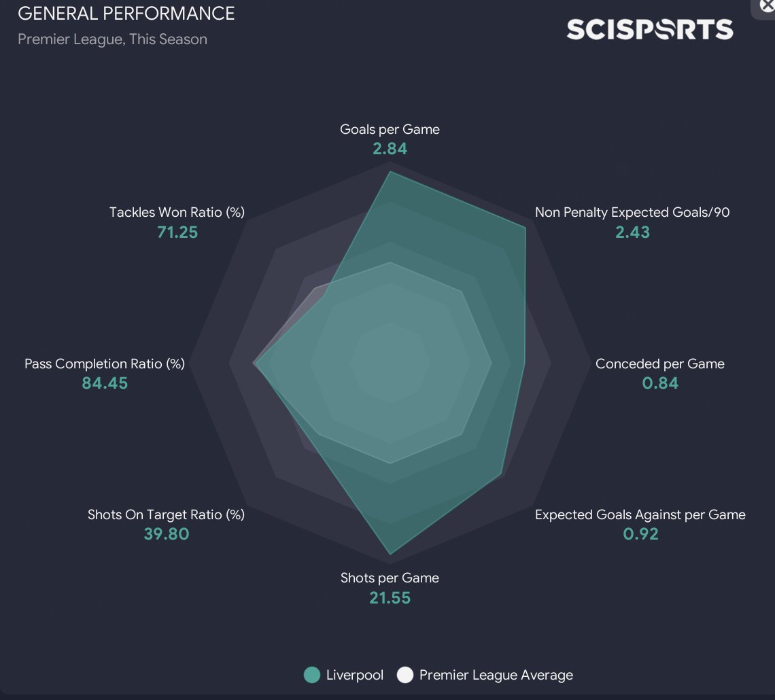
Task: Click the 21.55 shots per game value
Action: pos(390,598)
